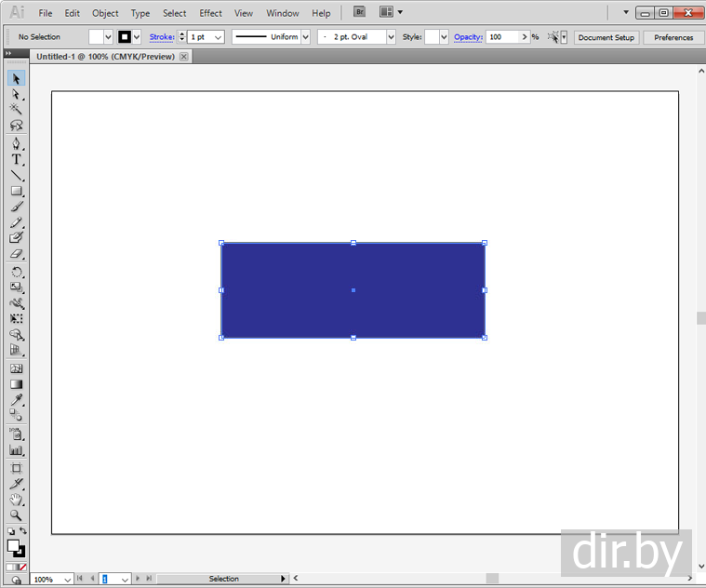Select the Rectangle tool
This screenshot has height=588, width=706.
[16, 191]
